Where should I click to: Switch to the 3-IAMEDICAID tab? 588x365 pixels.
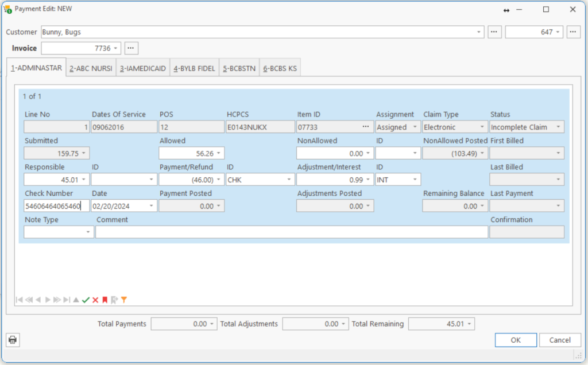143,68
